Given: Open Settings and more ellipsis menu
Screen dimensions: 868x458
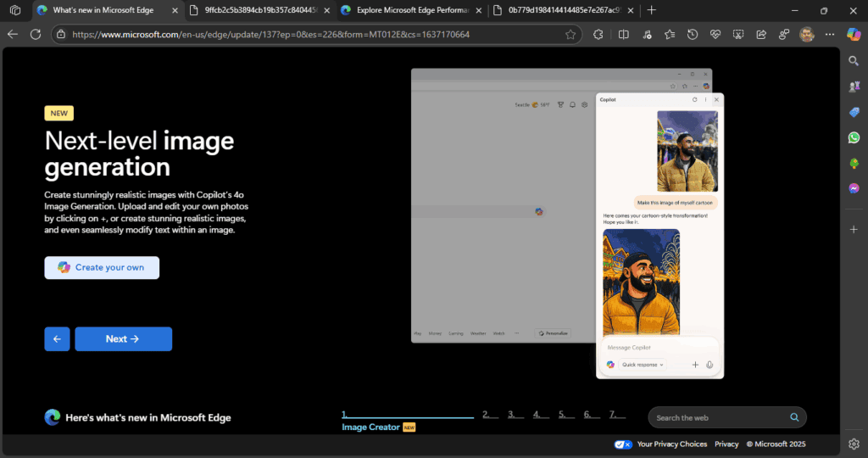Looking at the screenshot, I should (x=830, y=34).
